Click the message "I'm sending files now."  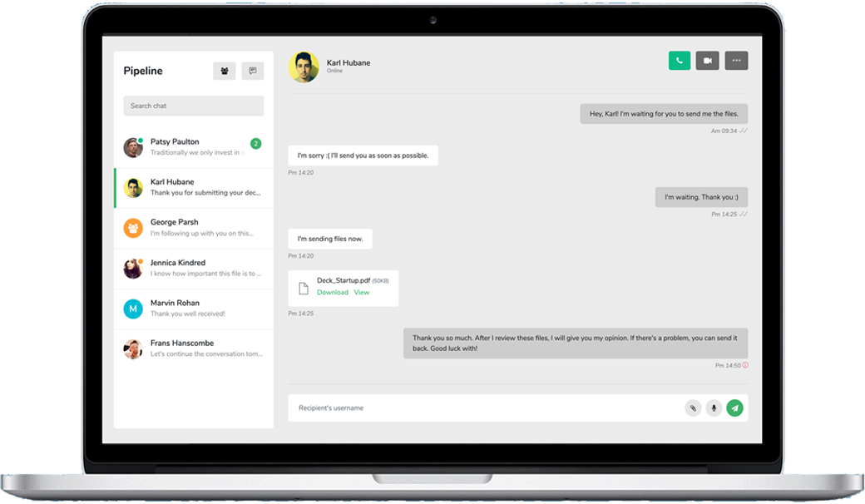coord(330,239)
